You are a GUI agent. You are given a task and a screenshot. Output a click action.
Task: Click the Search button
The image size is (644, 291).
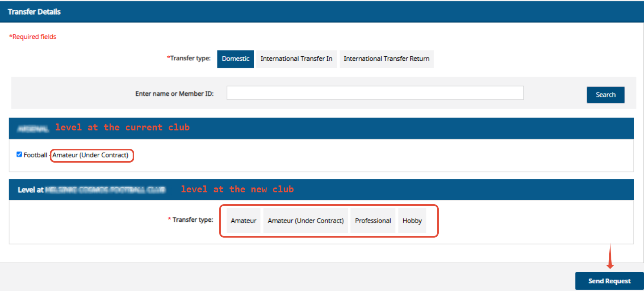click(x=606, y=95)
